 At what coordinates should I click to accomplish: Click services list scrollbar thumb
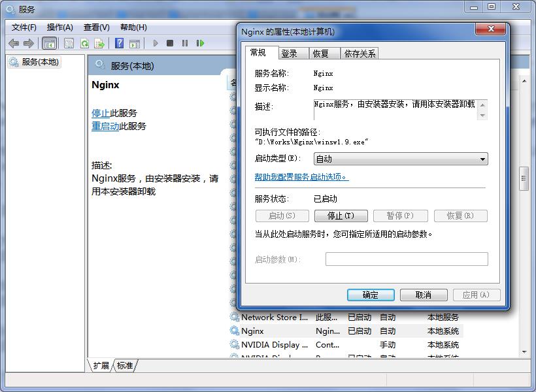tap(524, 178)
